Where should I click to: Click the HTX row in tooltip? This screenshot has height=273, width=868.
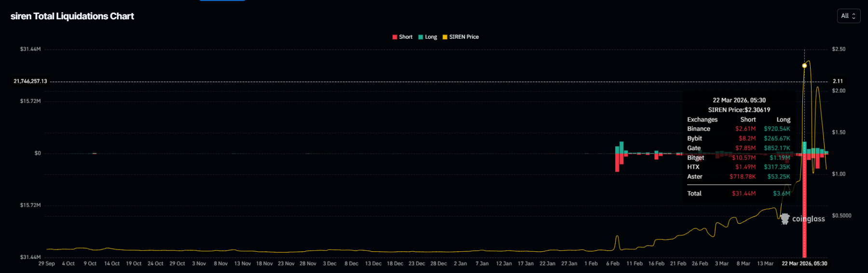click(x=739, y=167)
